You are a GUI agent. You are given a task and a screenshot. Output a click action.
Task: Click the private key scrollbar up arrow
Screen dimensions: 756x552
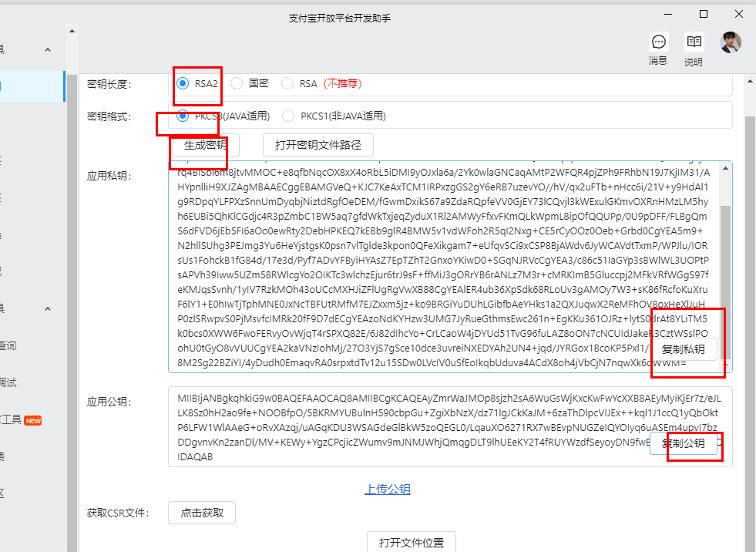(726, 168)
